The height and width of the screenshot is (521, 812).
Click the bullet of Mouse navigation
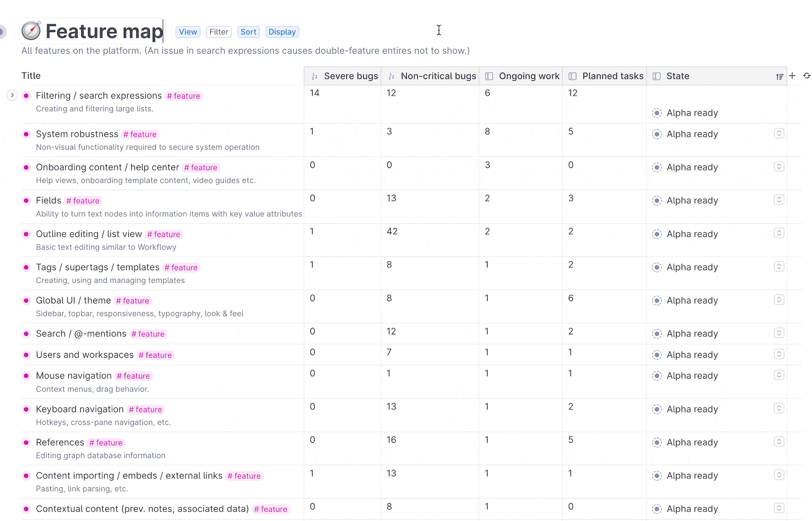click(x=26, y=376)
